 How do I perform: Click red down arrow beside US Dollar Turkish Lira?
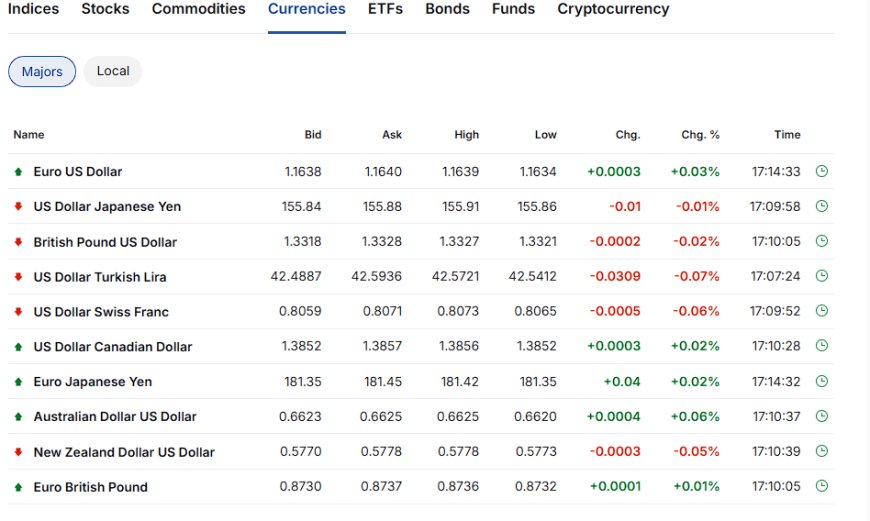point(18,277)
